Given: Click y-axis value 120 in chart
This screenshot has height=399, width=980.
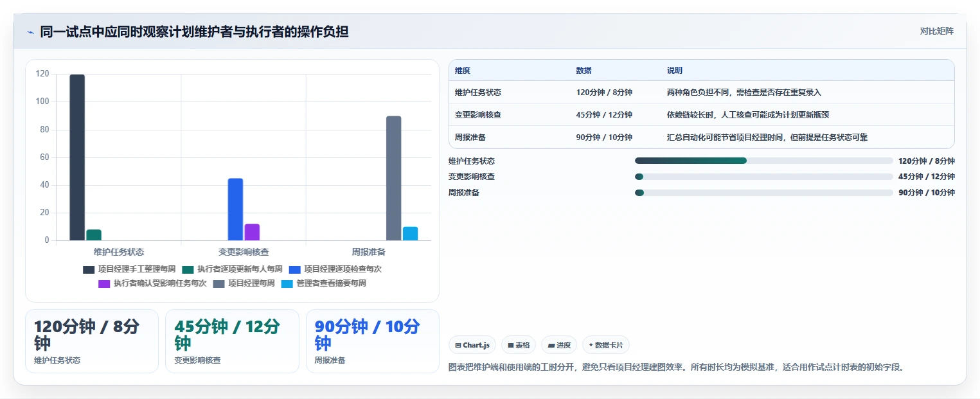Looking at the screenshot, I should point(42,74).
